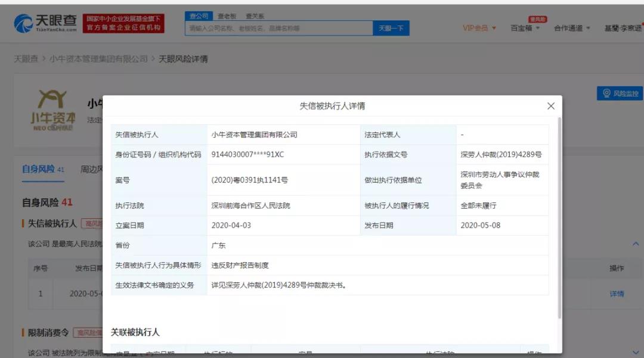Click the 失信被执行人 section heading in background

pyautogui.click(x=52, y=223)
